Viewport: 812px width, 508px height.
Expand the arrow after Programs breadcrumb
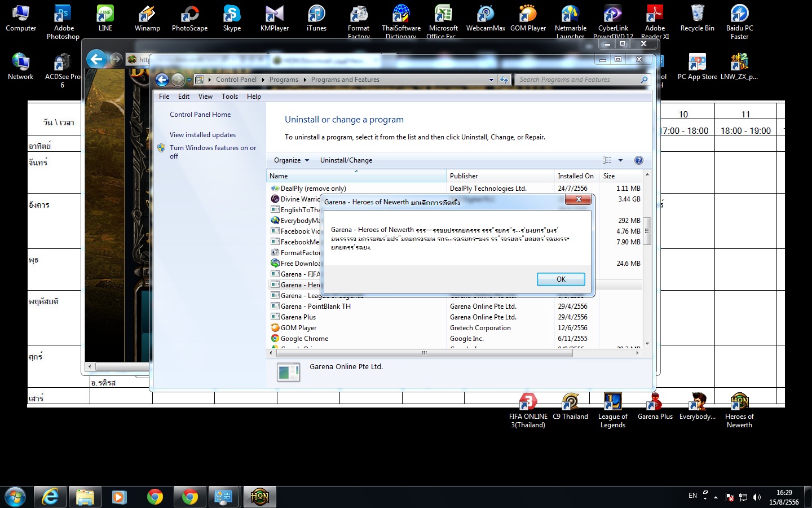[304, 80]
